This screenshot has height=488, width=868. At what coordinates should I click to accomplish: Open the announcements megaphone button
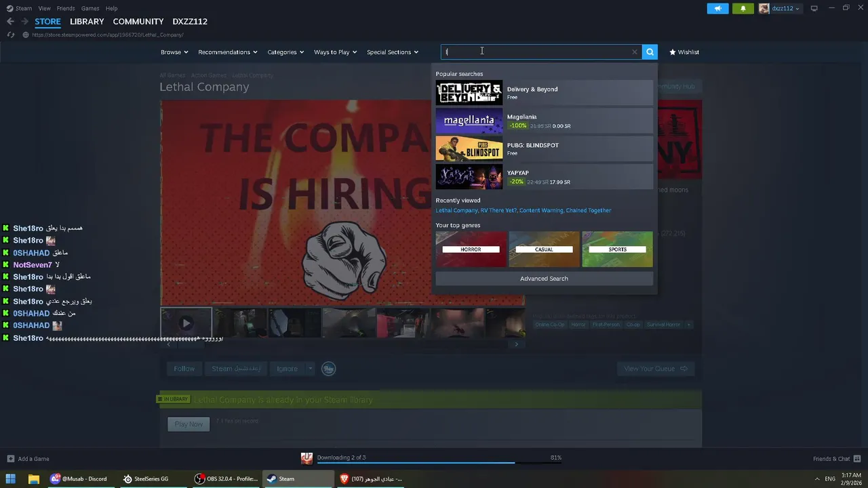click(x=717, y=8)
